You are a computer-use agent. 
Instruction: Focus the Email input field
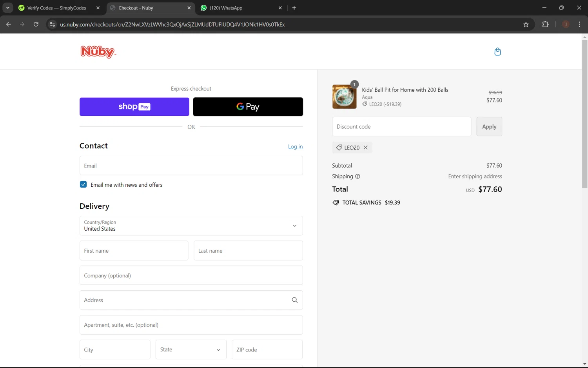(191, 166)
